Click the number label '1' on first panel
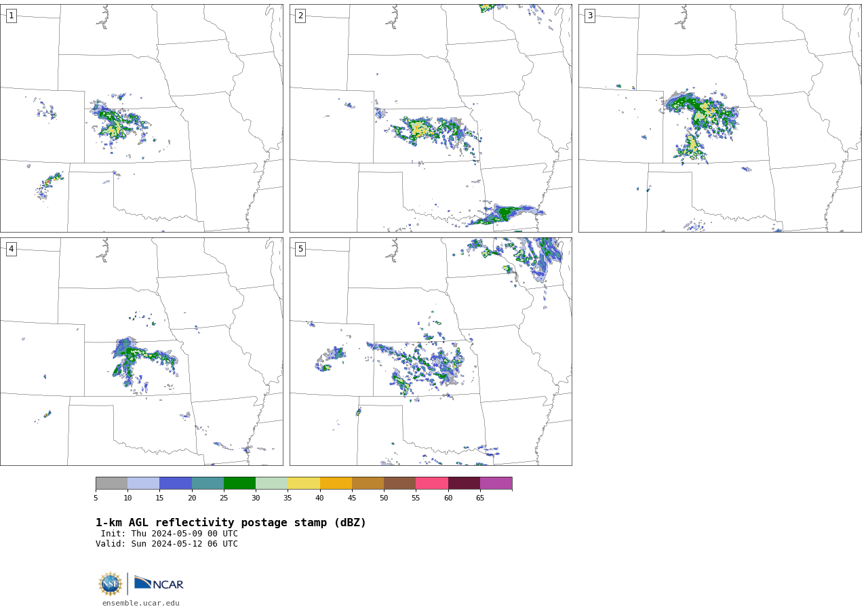Image resolution: width=868 pixels, height=611 pixels. (x=11, y=16)
